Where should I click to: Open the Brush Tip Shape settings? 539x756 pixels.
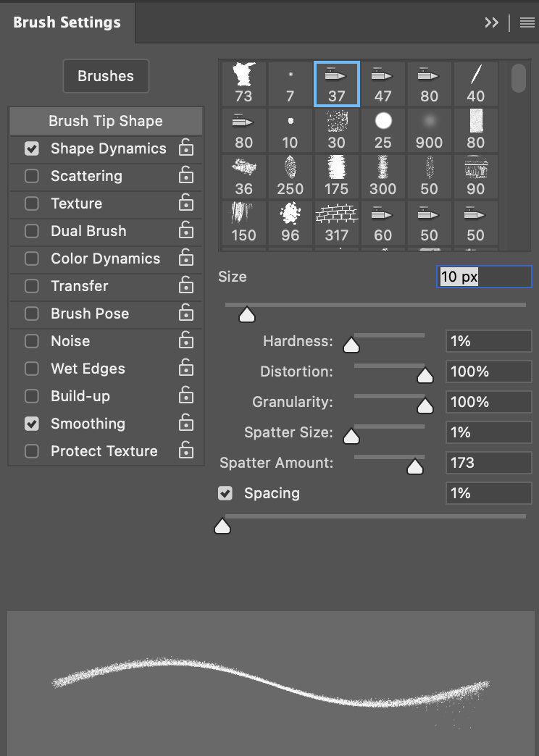(x=106, y=121)
